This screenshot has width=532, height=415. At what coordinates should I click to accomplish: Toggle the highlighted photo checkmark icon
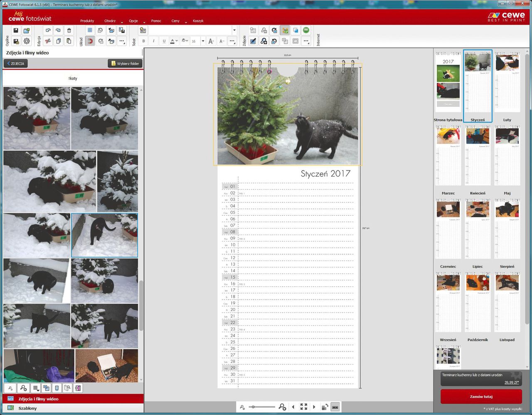tap(285, 30)
